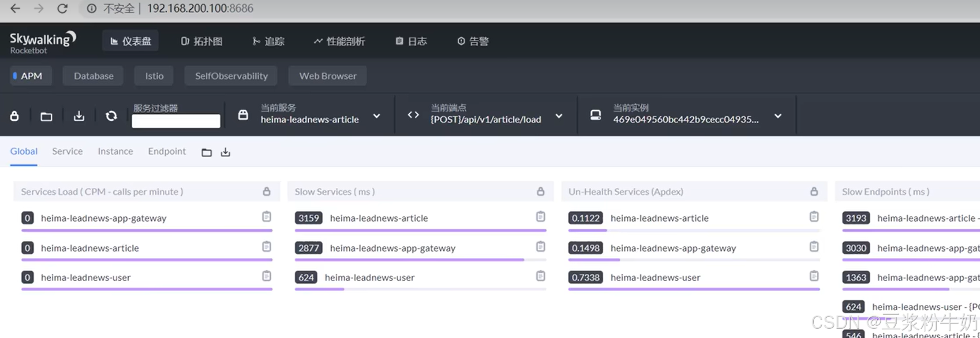This screenshot has height=338, width=980.
Task: Click the folder icon beside Endpoint tab
Action: [x=206, y=152]
